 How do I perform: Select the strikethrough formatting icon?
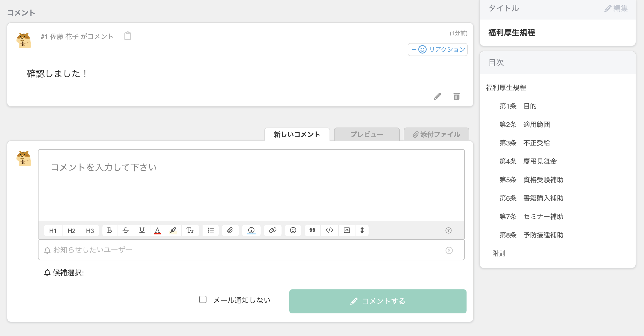[x=126, y=231]
